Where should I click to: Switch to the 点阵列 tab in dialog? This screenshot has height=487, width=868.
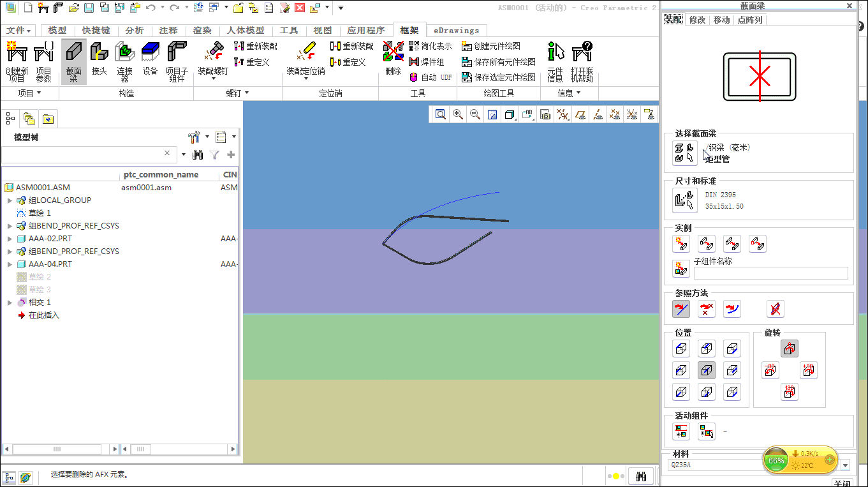pyautogui.click(x=750, y=20)
